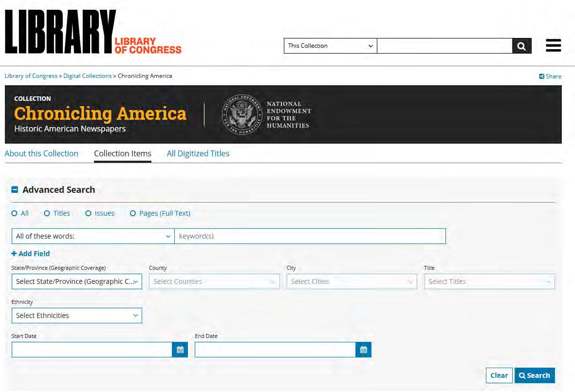This screenshot has width=575, height=392.
Task: Open State/Province geographic coverage dropdown
Action: pyautogui.click(x=76, y=281)
